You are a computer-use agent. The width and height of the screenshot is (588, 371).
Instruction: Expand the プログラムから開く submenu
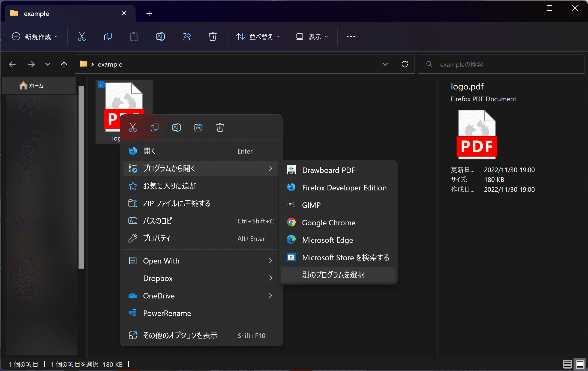click(201, 168)
